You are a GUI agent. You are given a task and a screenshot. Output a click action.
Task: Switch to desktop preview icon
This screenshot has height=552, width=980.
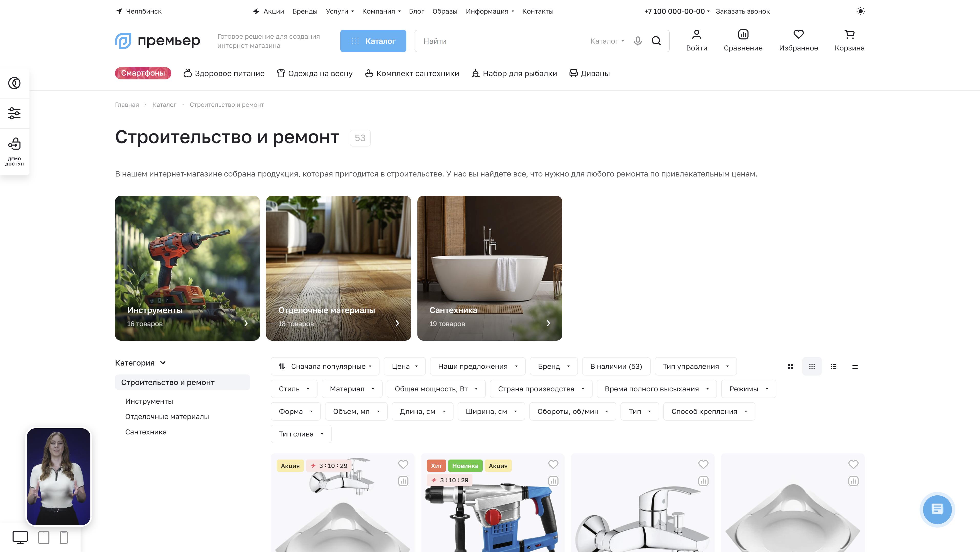tap(20, 538)
